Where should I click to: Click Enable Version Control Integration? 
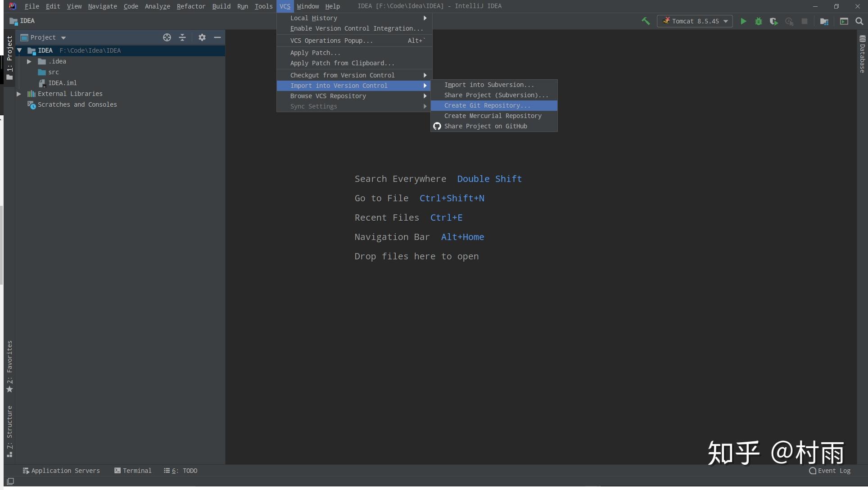click(357, 28)
